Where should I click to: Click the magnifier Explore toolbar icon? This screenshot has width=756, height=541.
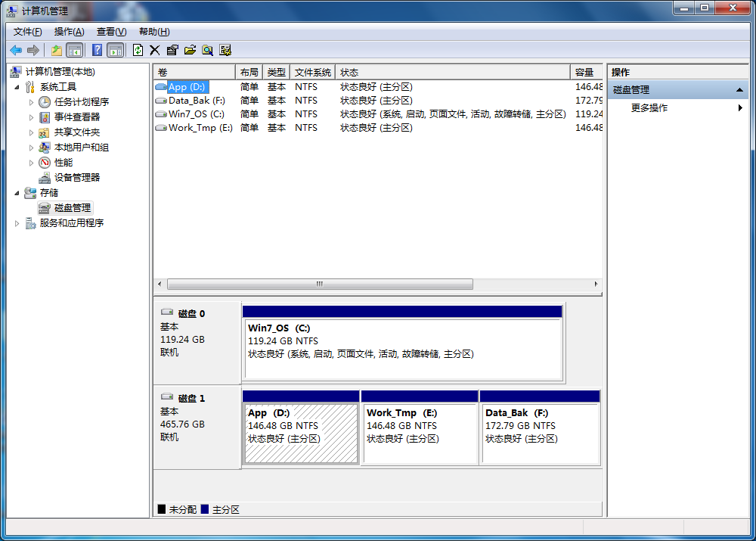(x=207, y=50)
